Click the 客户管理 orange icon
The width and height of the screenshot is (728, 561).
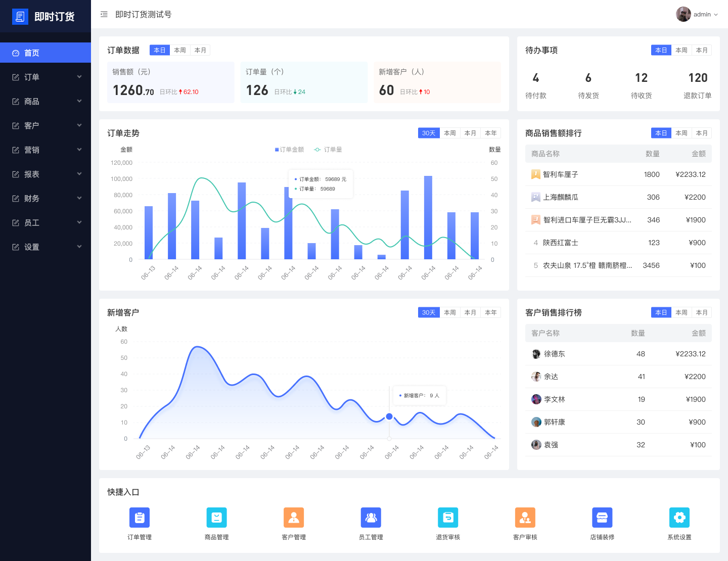[x=294, y=518]
